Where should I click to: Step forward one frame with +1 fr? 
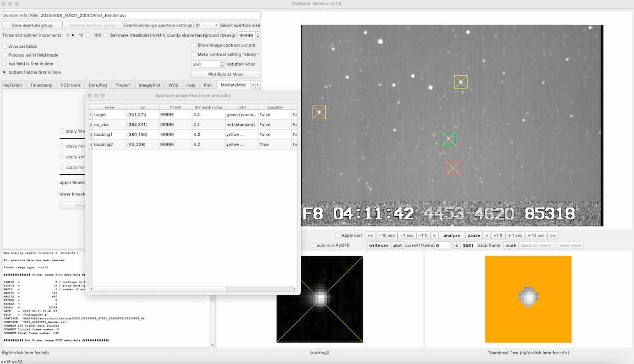click(498, 235)
